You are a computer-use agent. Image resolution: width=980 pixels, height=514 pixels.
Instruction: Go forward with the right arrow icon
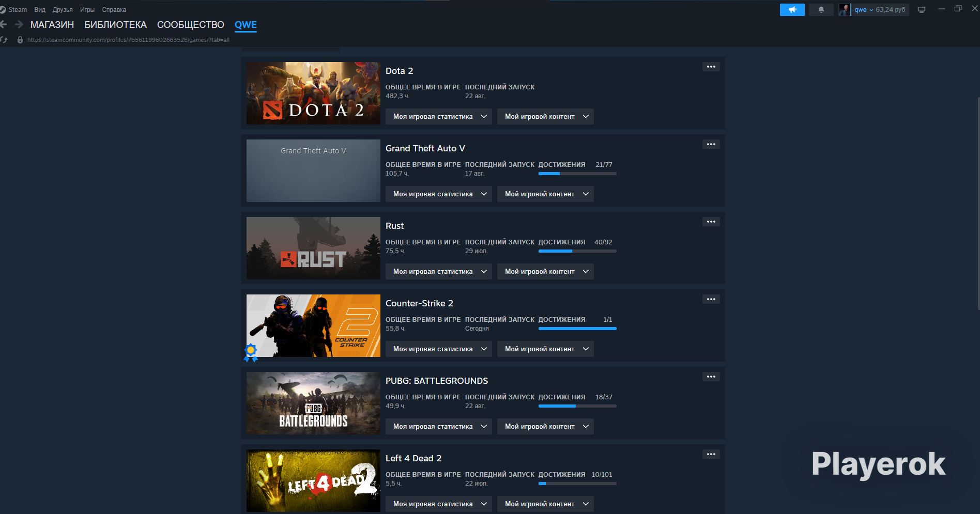(19, 24)
